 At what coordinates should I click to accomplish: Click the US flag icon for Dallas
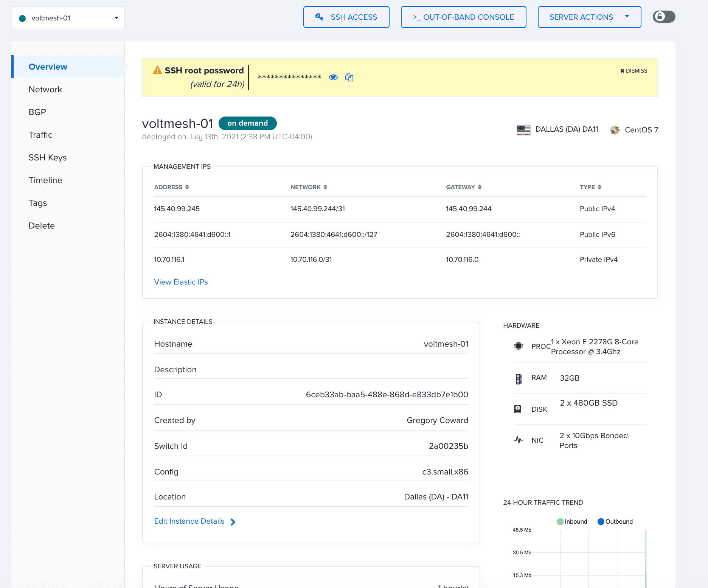pos(523,130)
